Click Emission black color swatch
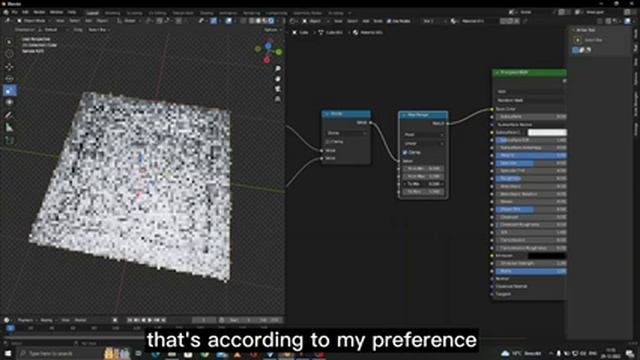The image size is (640, 360). click(x=547, y=256)
